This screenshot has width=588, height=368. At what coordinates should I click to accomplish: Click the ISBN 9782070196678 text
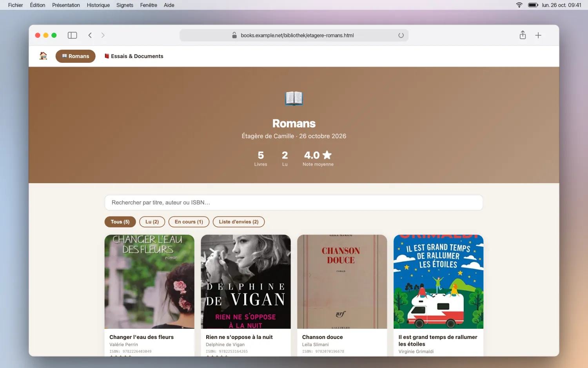click(x=323, y=352)
